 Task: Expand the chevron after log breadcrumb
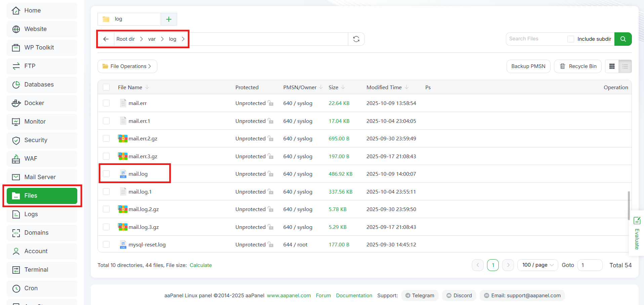[183, 39]
